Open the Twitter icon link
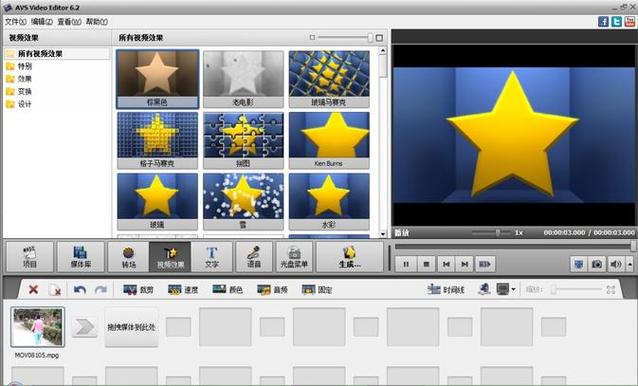 pyautogui.click(x=616, y=22)
